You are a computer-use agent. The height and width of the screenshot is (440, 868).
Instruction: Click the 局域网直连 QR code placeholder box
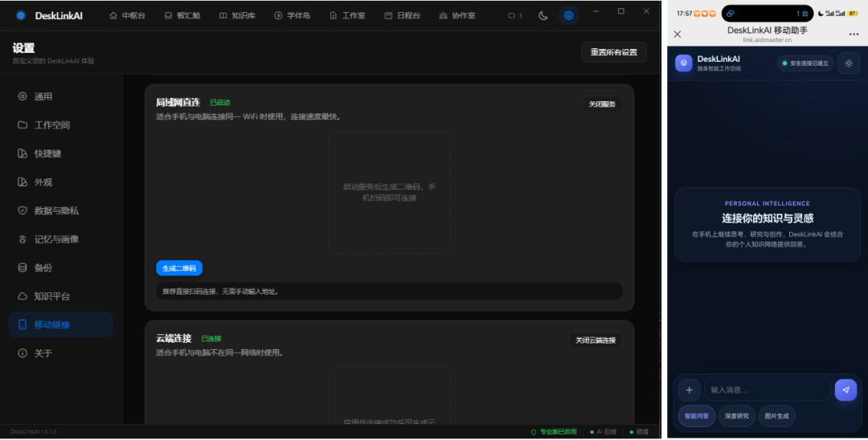point(389,193)
